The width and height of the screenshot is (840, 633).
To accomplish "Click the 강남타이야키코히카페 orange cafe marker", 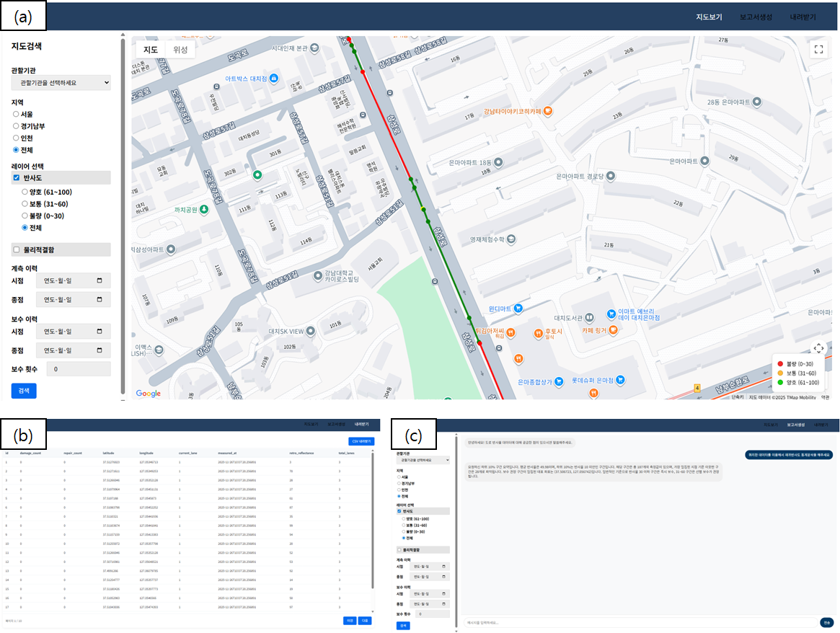I will tap(548, 111).
